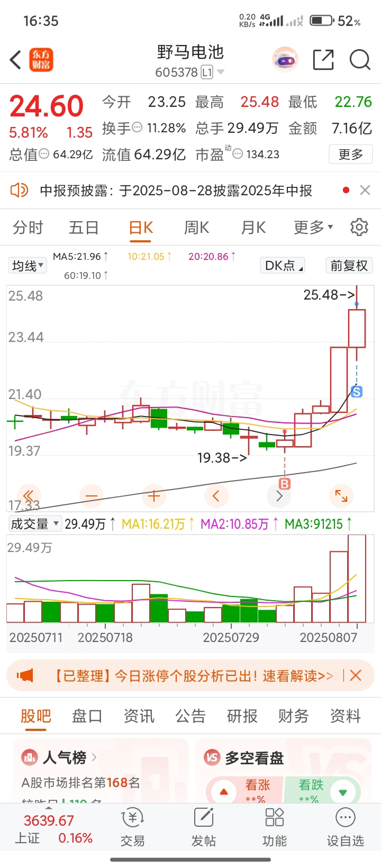Expand the 人气榜 chevron
The width and height of the screenshot is (381, 868).
[x=94, y=757]
